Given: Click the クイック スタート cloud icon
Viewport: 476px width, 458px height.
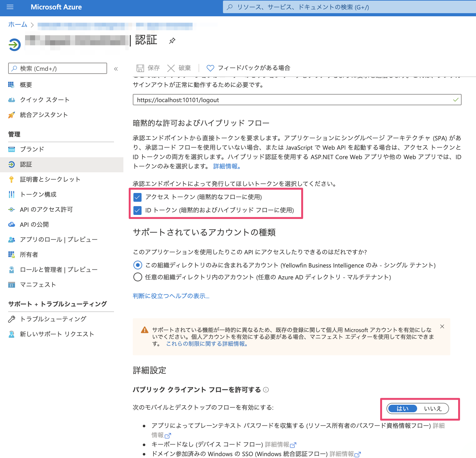Looking at the screenshot, I should [11, 100].
